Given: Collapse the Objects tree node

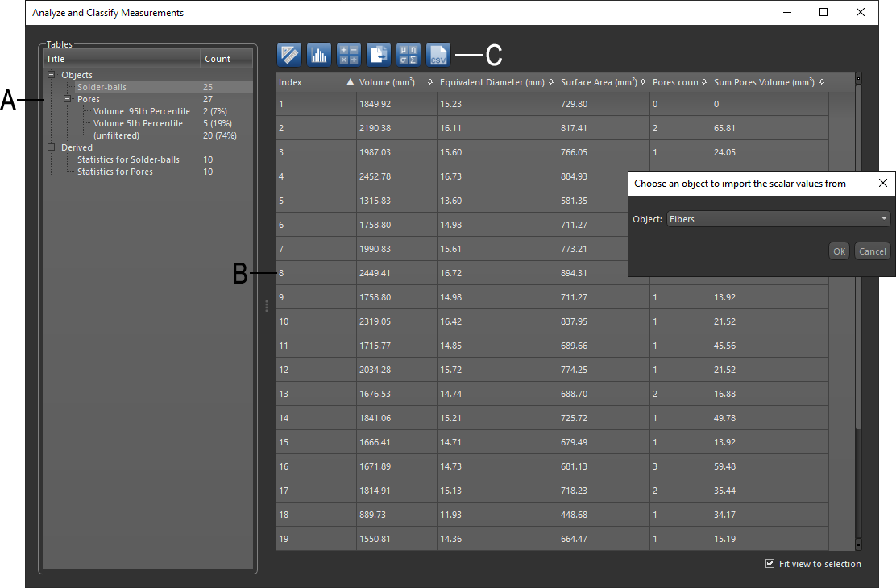Looking at the screenshot, I should click(x=52, y=75).
